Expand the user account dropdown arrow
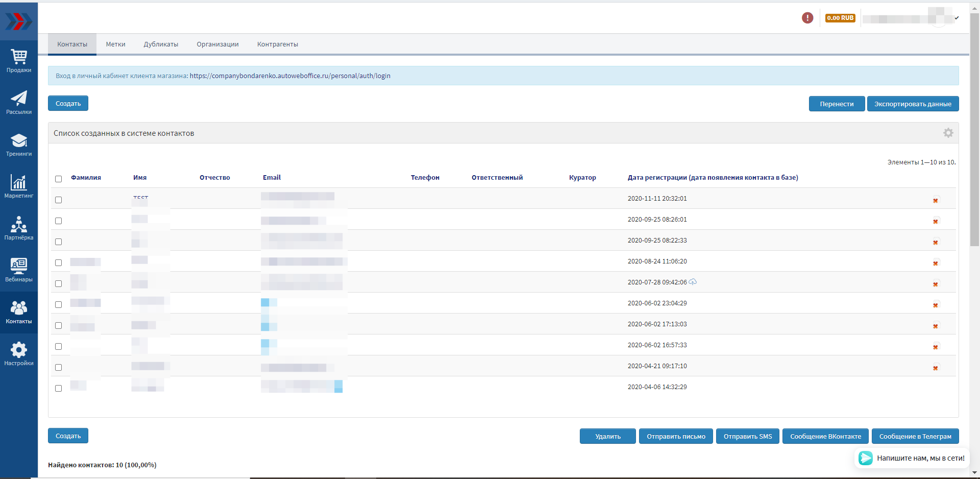Screen dimensions: 980x479 pos(957,18)
